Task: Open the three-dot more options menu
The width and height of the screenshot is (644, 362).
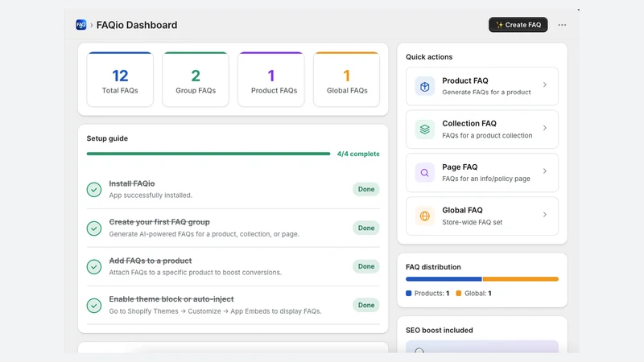Action: coord(562,25)
